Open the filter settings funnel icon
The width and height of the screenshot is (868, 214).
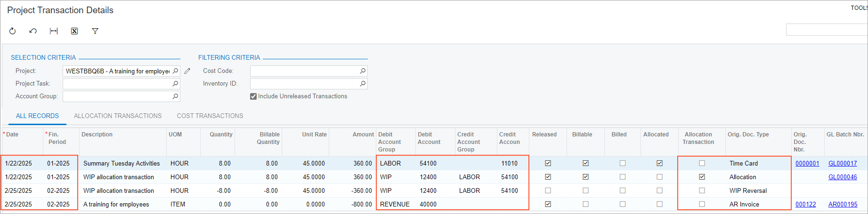pos(95,31)
